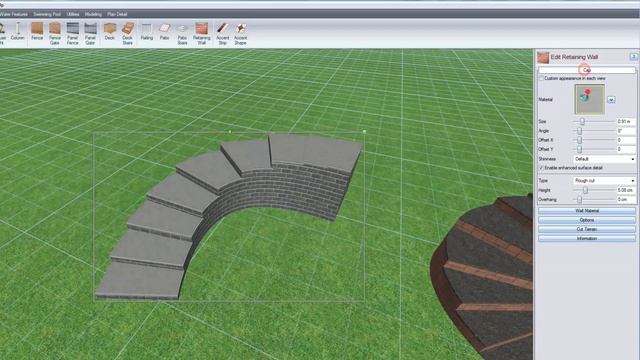Image resolution: width=640 pixels, height=360 pixels.
Task: Toggle Custom appearance in each view checkbox
Action: tap(542, 78)
